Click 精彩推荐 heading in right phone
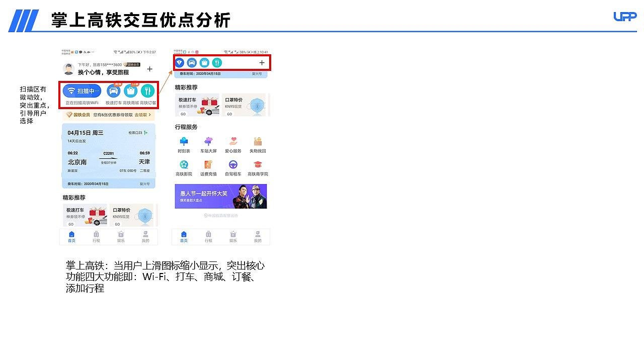644x362 pixels. tap(186, 87)
